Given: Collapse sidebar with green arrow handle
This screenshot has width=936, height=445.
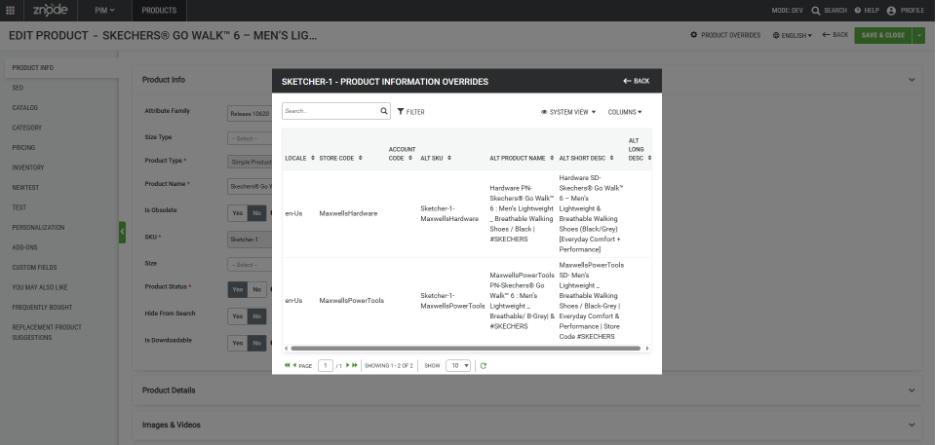Looking at the screenshot, I should coord(122,232).
